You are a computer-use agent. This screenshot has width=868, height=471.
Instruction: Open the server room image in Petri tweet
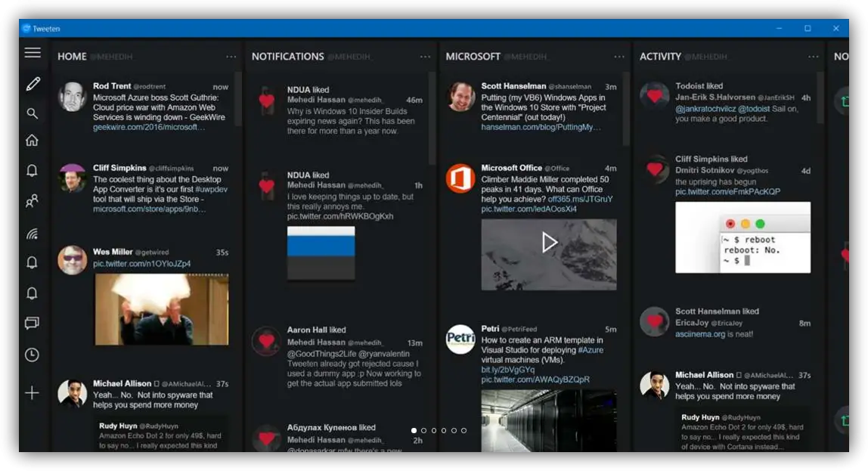click(549, 420)
